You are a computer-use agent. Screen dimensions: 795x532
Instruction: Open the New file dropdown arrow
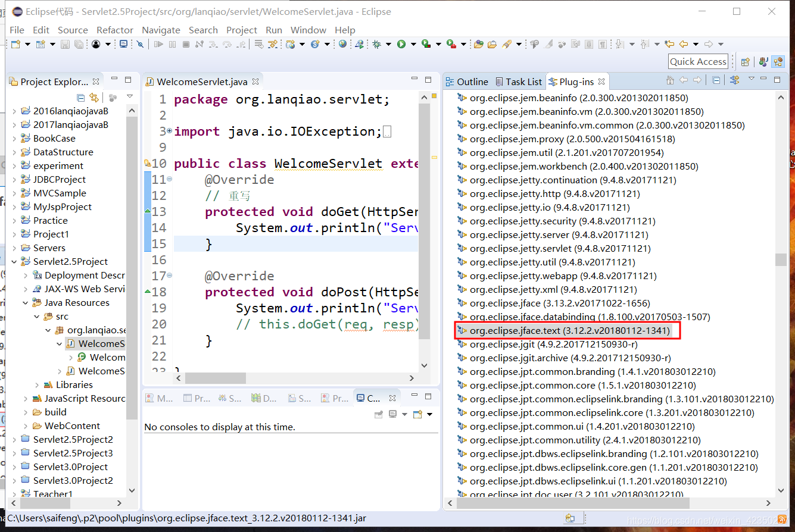click(x=27, y=44)
